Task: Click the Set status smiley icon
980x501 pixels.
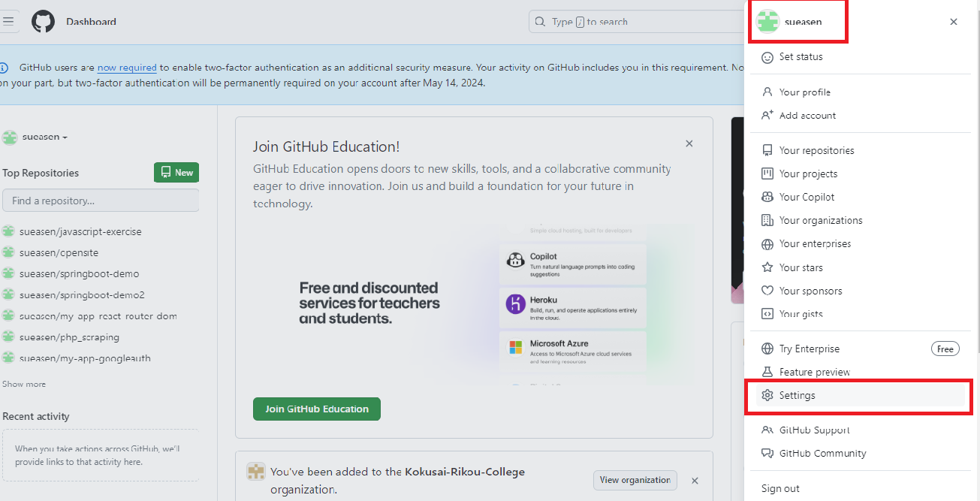Action: [x=767, y=57]
